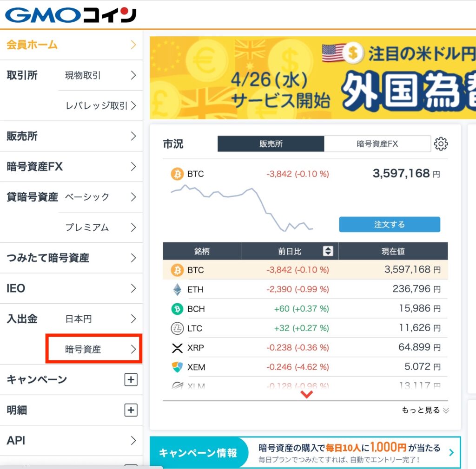Click the 銘柄 column header
The image size is (476, 469).
click(x=202, y=251)
